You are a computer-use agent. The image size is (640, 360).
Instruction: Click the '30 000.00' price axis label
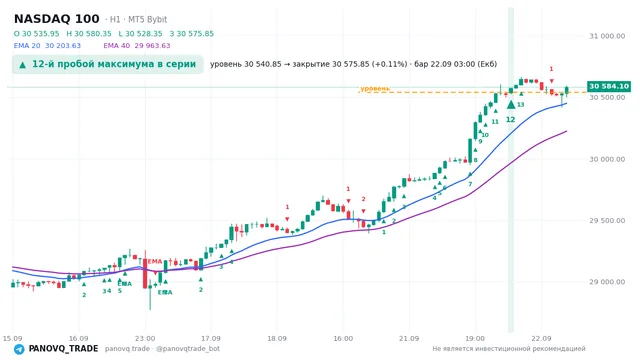607,159
